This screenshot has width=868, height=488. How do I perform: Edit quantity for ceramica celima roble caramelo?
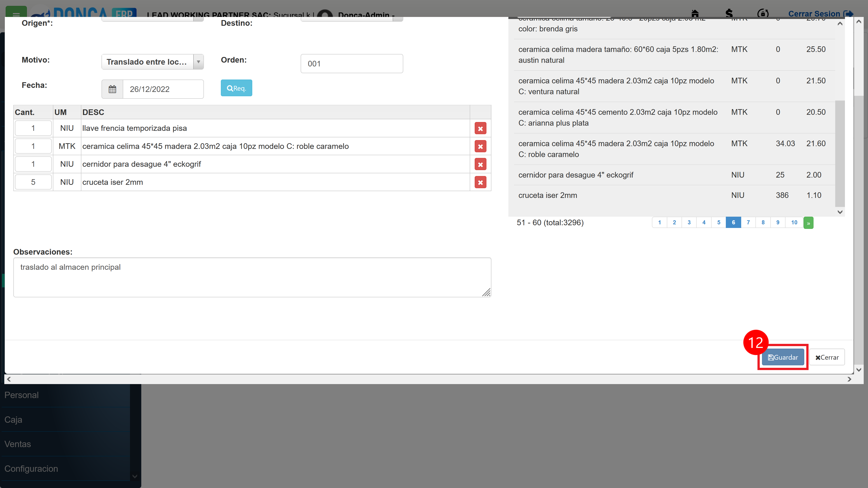coord(33,146)
